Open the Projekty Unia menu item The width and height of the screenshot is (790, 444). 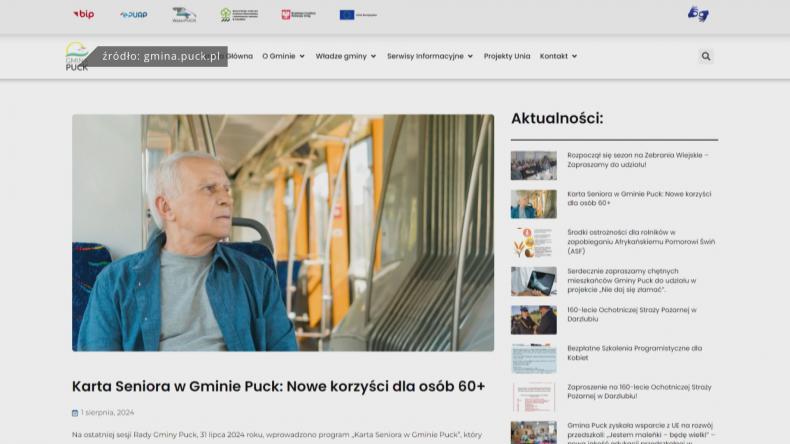(507, 56)
